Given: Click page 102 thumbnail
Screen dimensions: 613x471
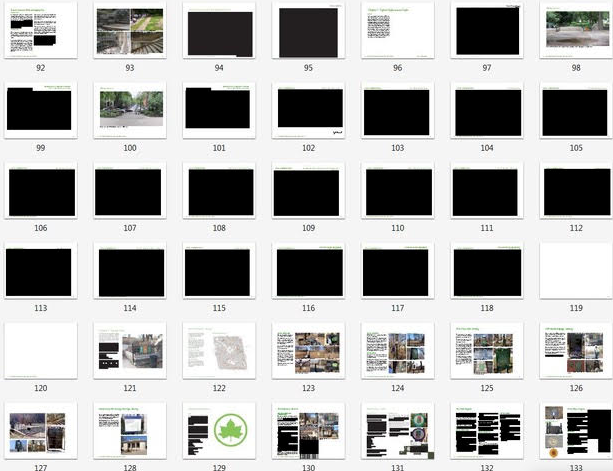Looking at the screenshot, I should (308, 110).
